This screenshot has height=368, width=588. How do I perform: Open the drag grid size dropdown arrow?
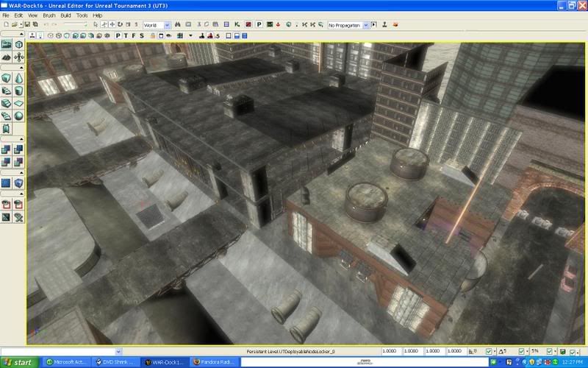[x=495, y=352]
